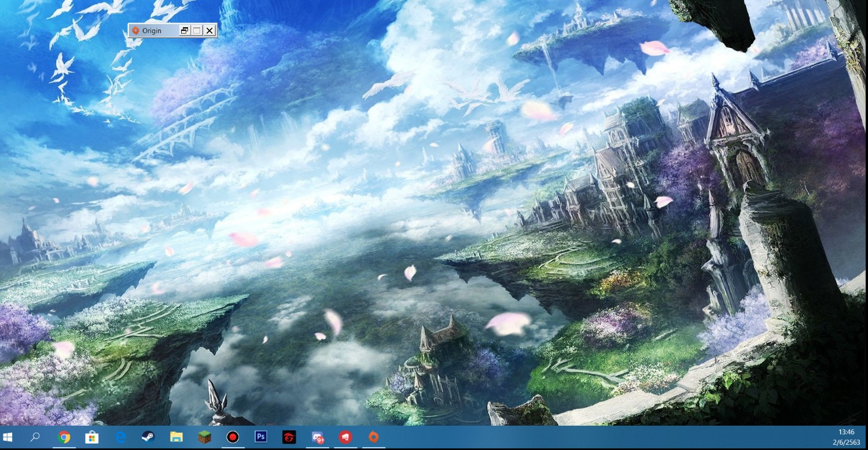The height and width of the screenshot is (450, 868).
Task: Open Photoshop from the taskbar
Action: [261, 437]
